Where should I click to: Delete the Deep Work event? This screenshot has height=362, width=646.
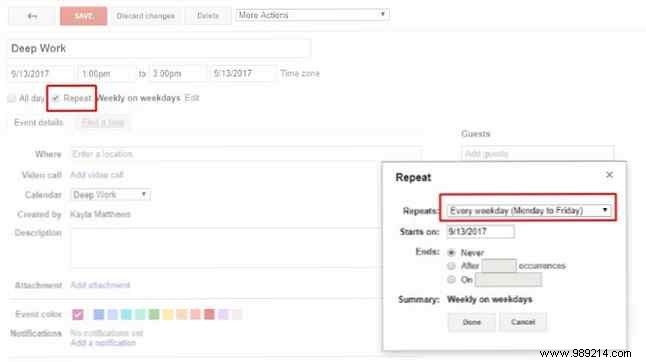207,16
